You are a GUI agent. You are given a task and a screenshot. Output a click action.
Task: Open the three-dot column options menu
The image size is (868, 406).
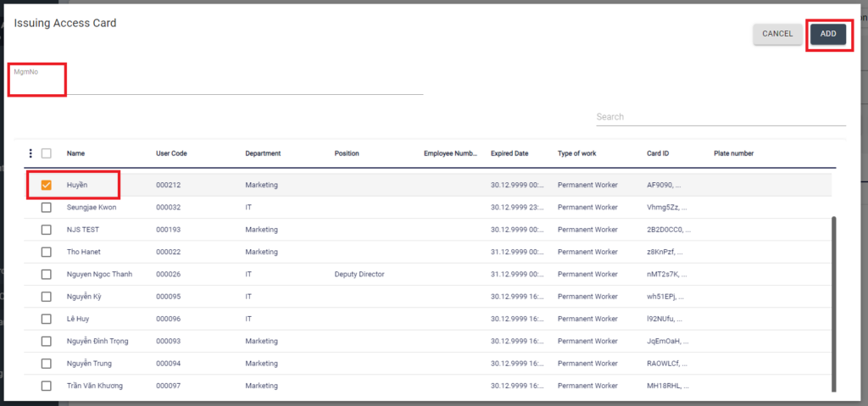31,153
